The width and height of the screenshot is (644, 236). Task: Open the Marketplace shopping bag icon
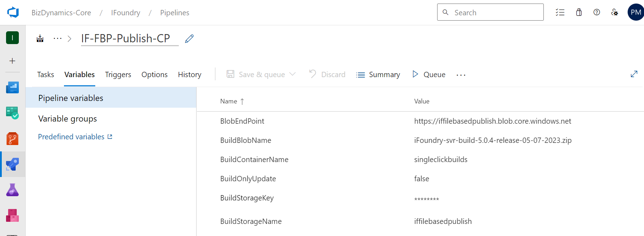pos(579,12)
